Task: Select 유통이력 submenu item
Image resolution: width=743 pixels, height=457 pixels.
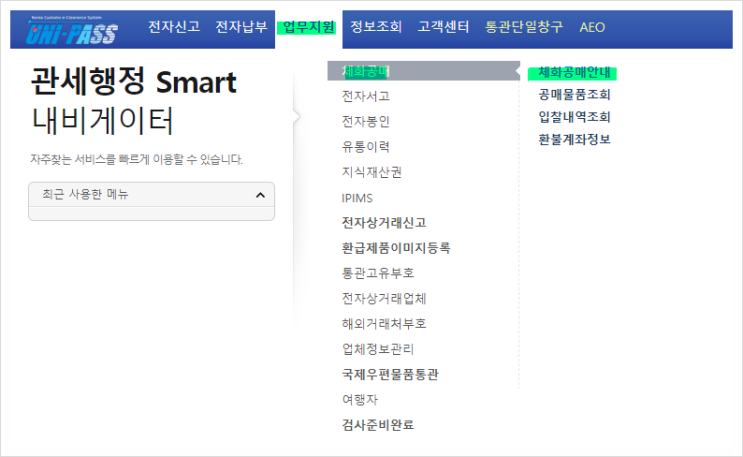Action: click(x=366, y=147)
